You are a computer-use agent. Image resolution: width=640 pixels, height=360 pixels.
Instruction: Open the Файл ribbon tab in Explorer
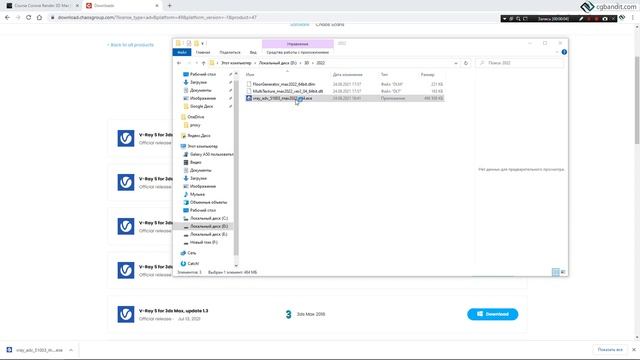(182, 52)
